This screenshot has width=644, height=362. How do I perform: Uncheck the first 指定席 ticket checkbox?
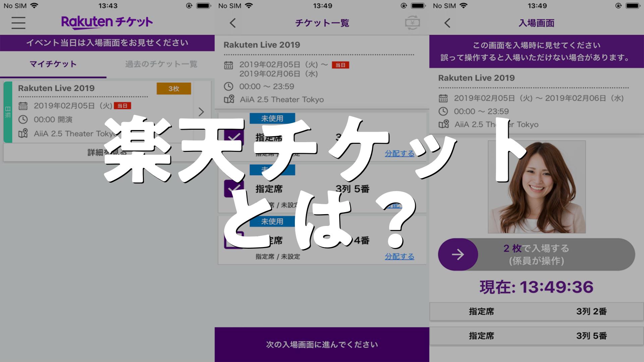point(234,137)
